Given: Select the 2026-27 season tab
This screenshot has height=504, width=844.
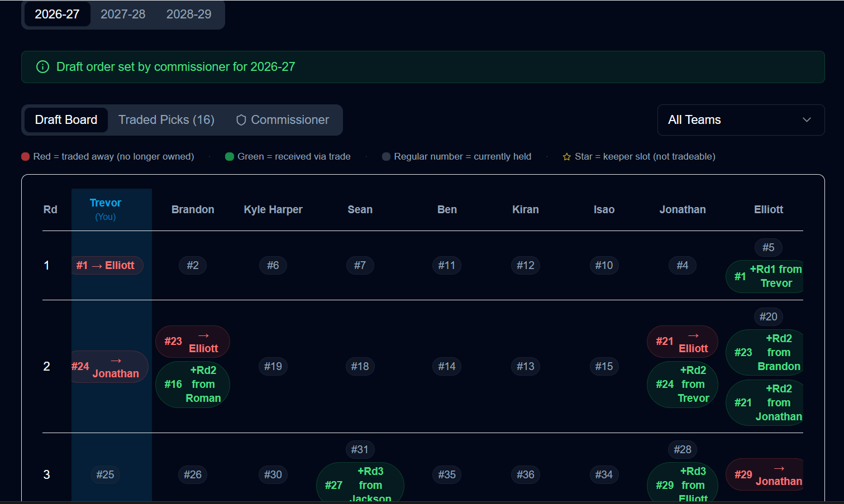Looking at the screenshot, I should click(57, 14).
